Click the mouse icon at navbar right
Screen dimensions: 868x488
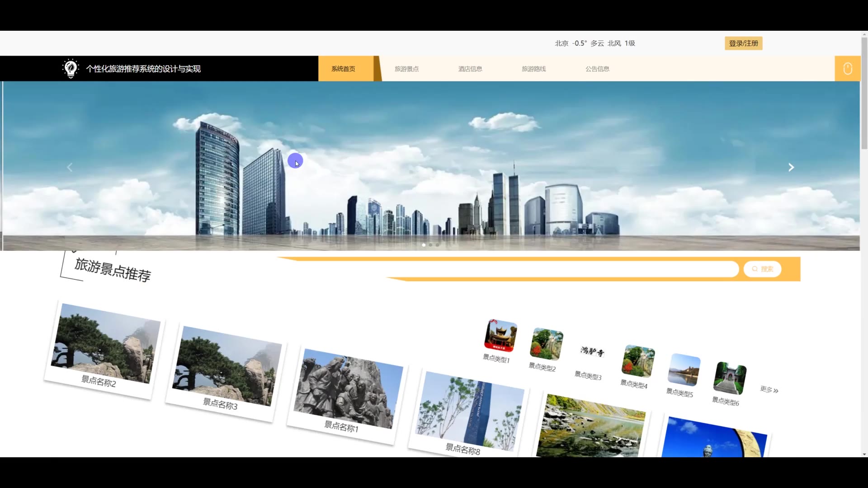click(848, 69)
